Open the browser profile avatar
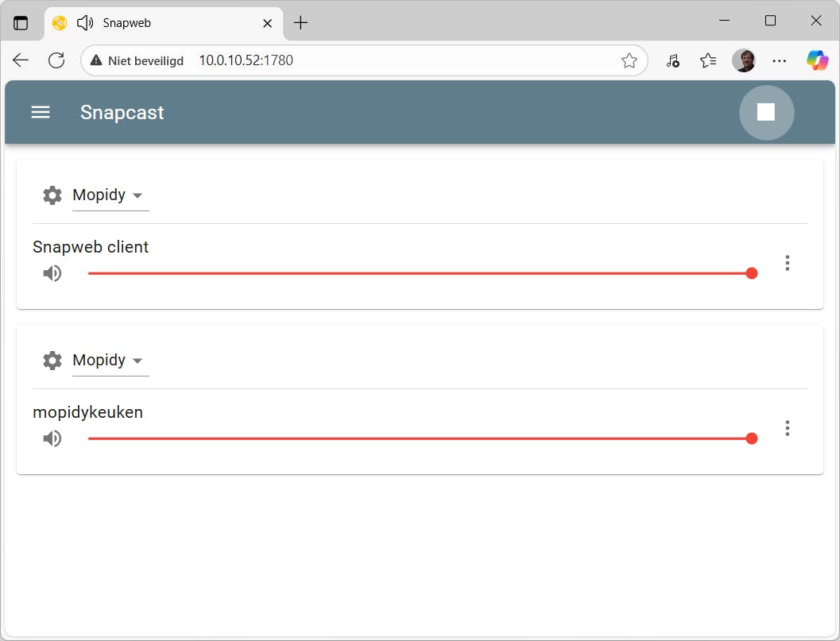This screenshot has height=641, width=840. click(x=744, y=60)
